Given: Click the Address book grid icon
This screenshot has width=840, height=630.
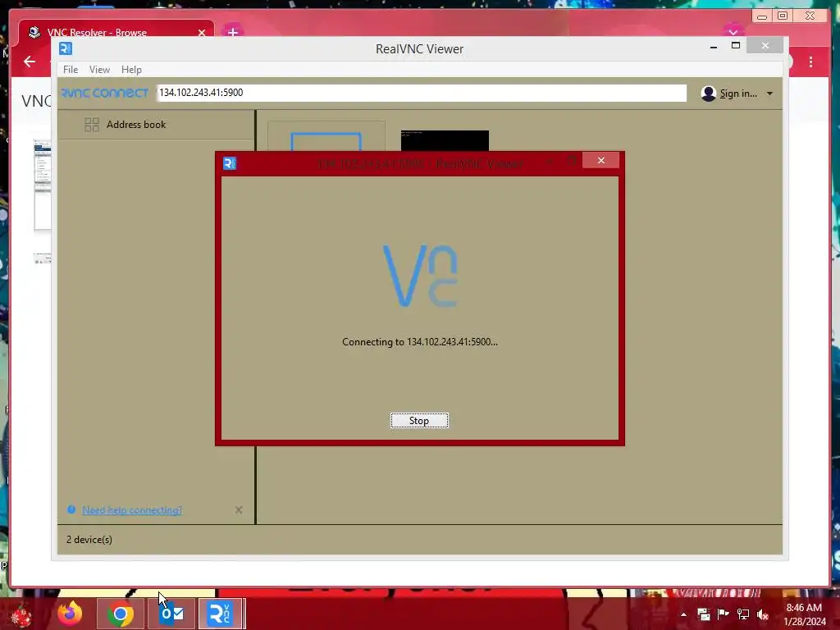Looking at the screenshot, I should pos(92,125).
